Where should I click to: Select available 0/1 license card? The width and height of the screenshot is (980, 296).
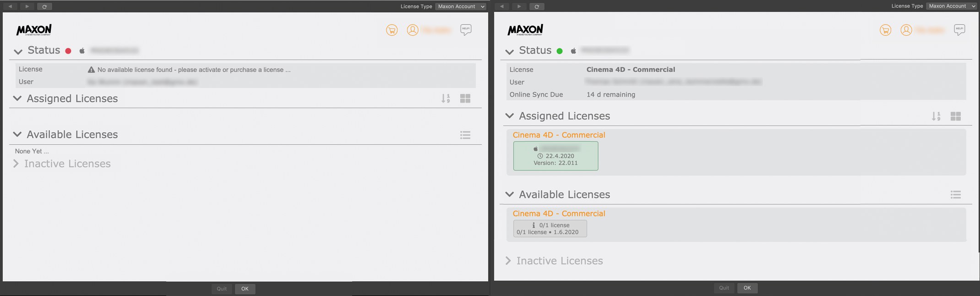pos(550,229)
